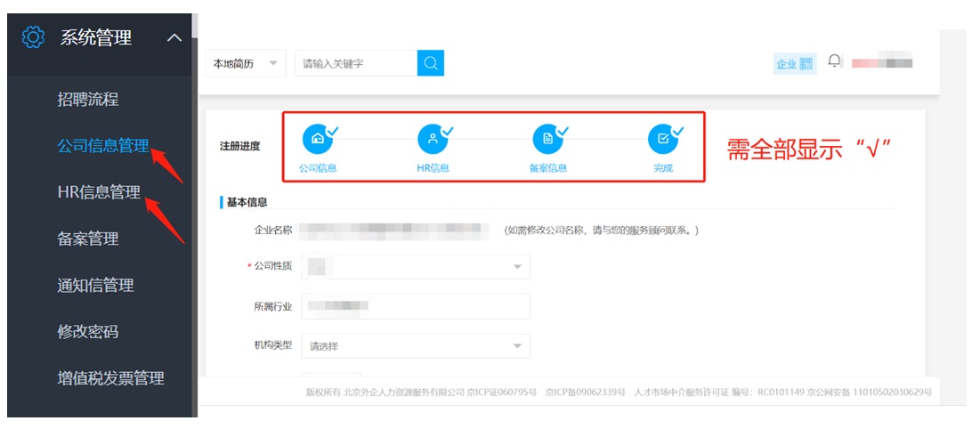
Task: Select the 备案信息 progress step icon
Action: (547, 139)
